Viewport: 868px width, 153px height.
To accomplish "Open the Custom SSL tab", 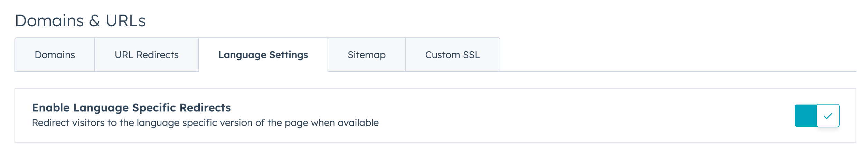I will 452,55.
